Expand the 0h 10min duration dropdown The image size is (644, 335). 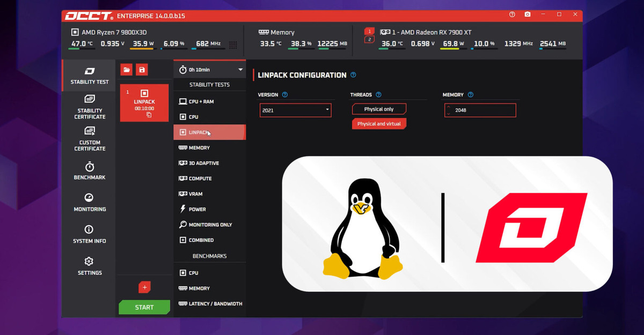point(209,70)
